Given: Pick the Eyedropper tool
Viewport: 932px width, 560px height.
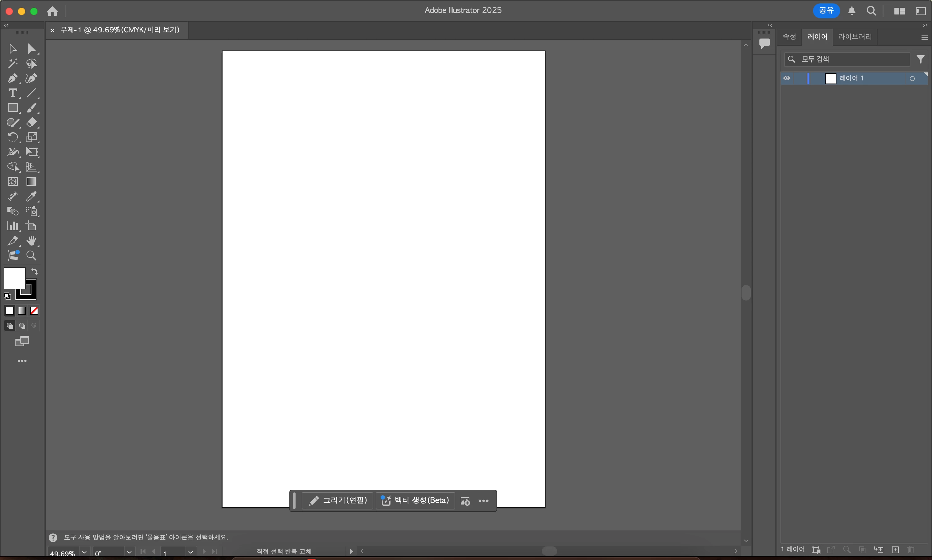Looking at the screenshot, I should point(31,196).
